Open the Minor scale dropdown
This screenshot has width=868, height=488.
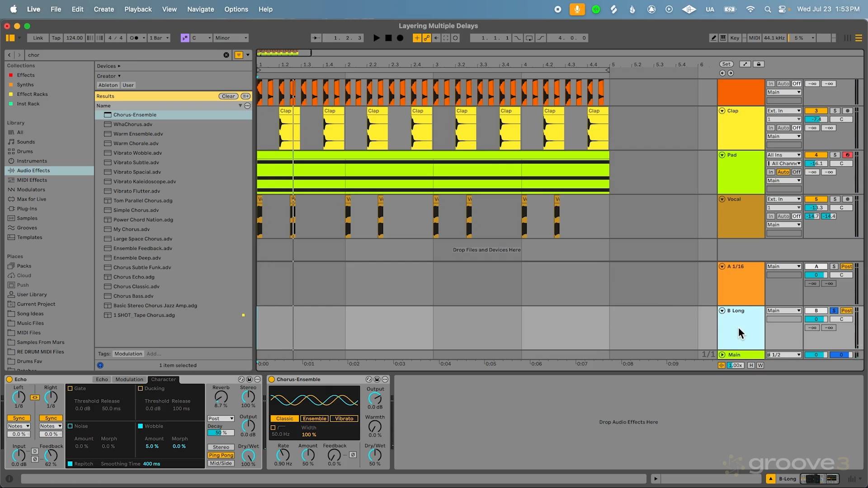231,38
